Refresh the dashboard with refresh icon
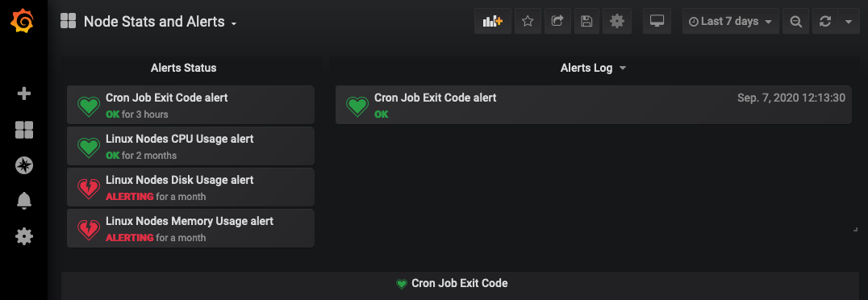The width and height of the screenshot is (868, 300). tap(825, 22)
